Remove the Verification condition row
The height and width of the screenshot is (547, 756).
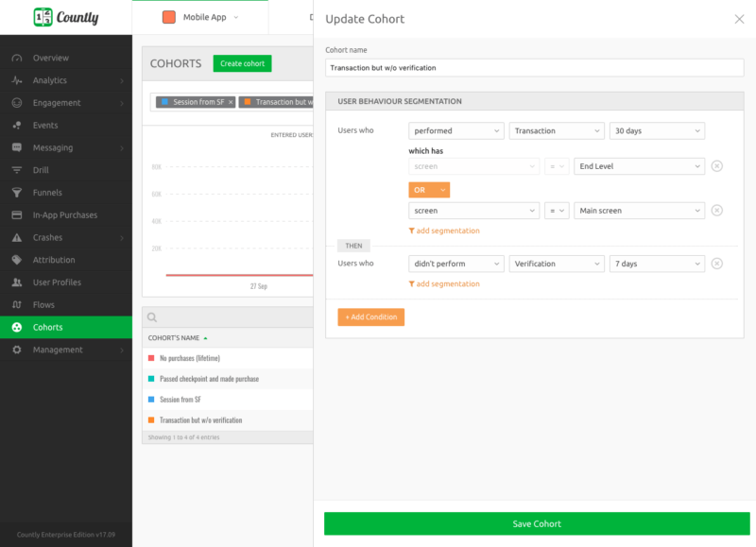(716, 264)
